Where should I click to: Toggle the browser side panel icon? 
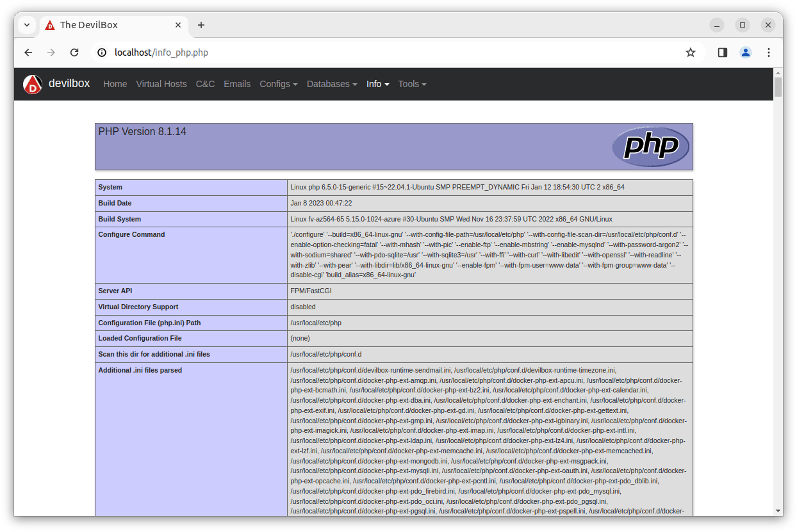(x=722, y=52)
